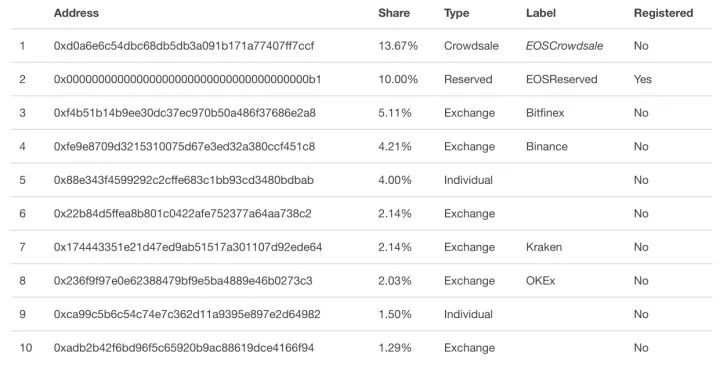
Task: Click the Registered column header
Action: pos(664,13)
